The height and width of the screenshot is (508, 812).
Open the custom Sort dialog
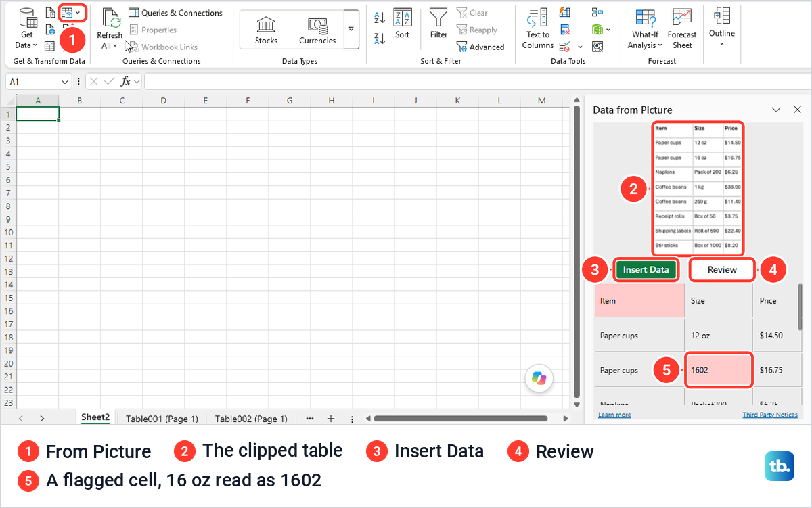coord(403,24)
